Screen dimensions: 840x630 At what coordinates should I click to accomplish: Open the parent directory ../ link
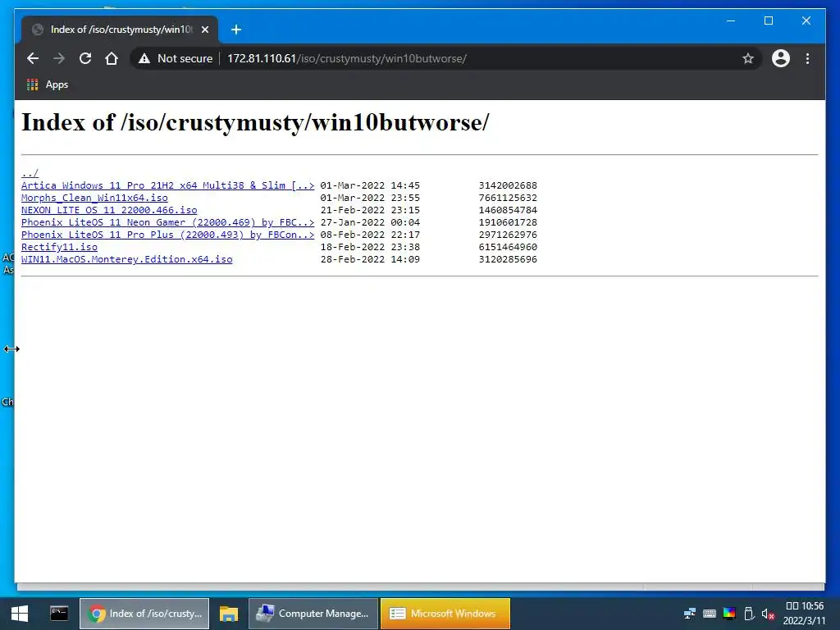(30, 173)
